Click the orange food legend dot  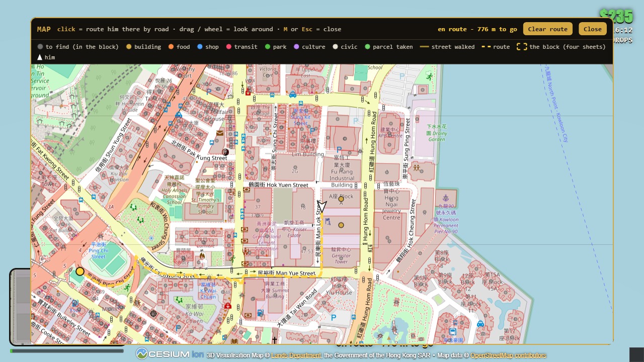click(171, 47)
